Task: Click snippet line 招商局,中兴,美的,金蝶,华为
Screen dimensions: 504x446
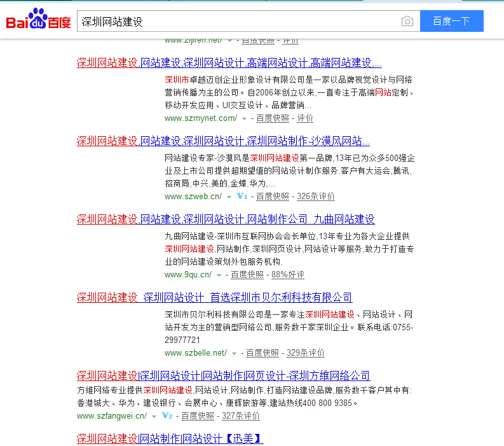Action: coord(220,183)
